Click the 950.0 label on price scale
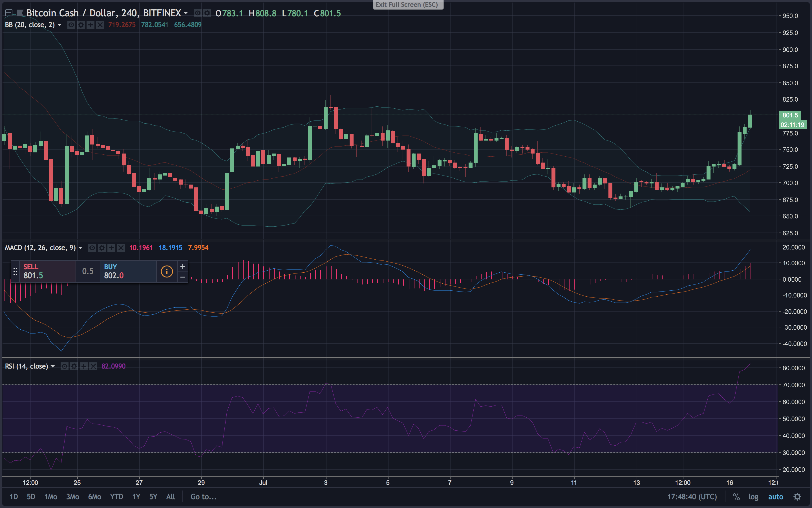 coord(790,16)
